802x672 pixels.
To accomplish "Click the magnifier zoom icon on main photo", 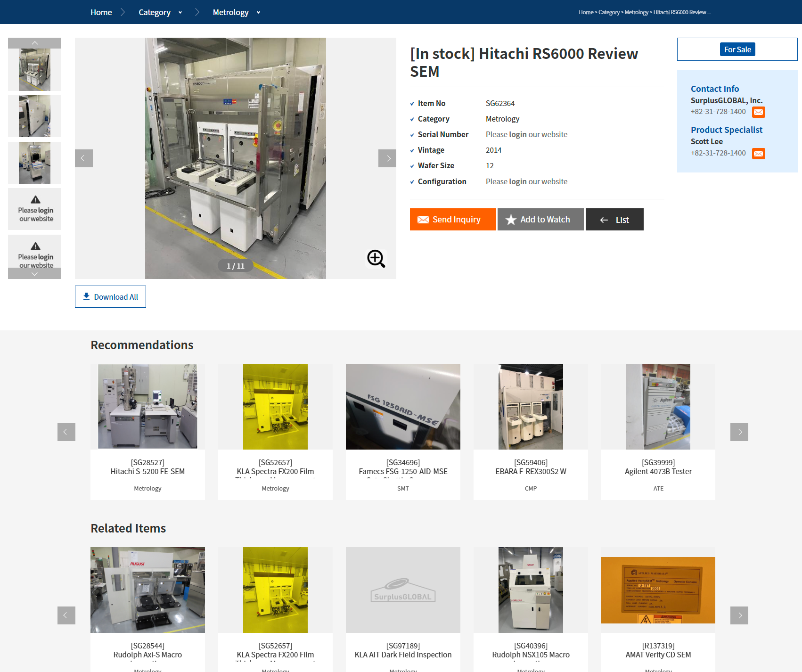I will (376, 258).
